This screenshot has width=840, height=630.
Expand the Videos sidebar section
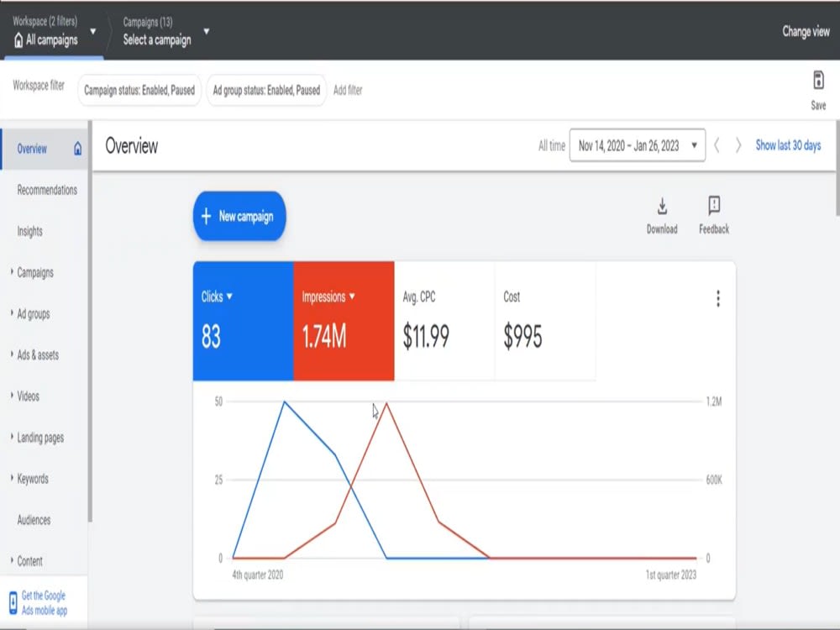coord(12,396)
